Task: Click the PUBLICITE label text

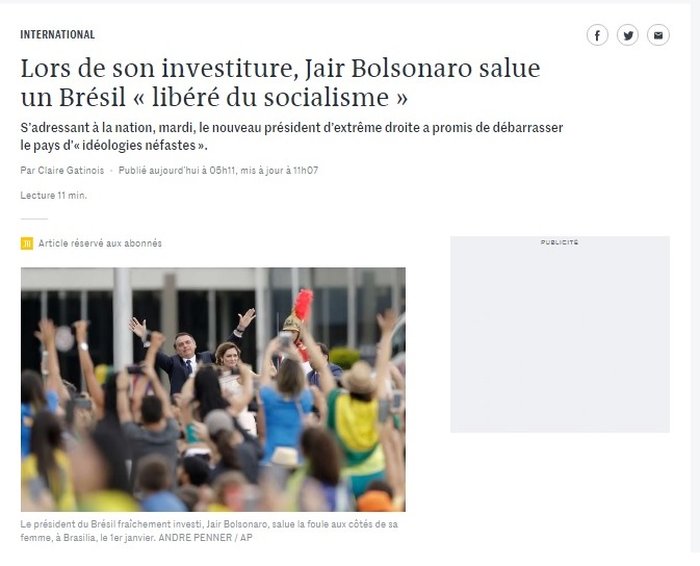Action: click(559, 242)
